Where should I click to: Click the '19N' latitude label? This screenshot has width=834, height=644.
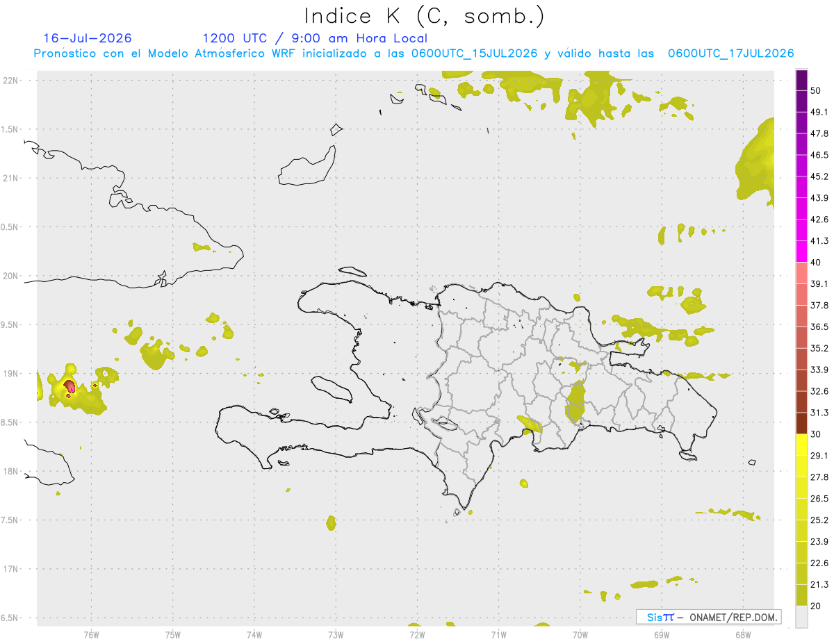[x=10, y=373]
